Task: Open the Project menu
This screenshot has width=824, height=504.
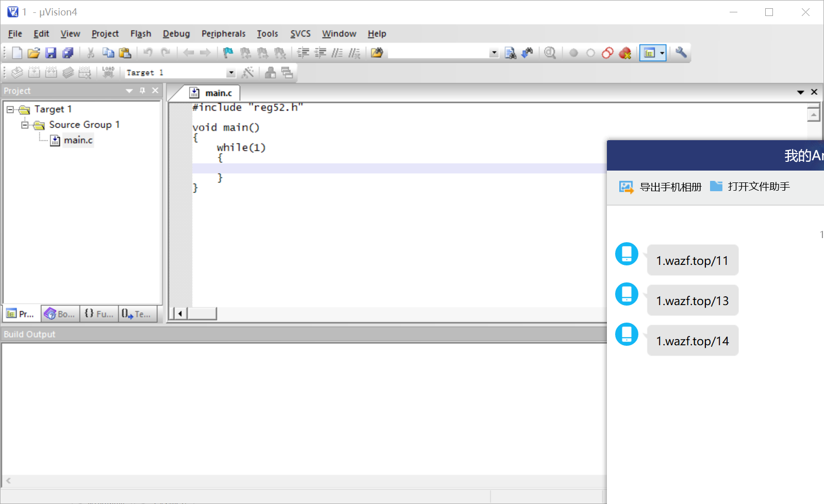Action: coord(105,33)
